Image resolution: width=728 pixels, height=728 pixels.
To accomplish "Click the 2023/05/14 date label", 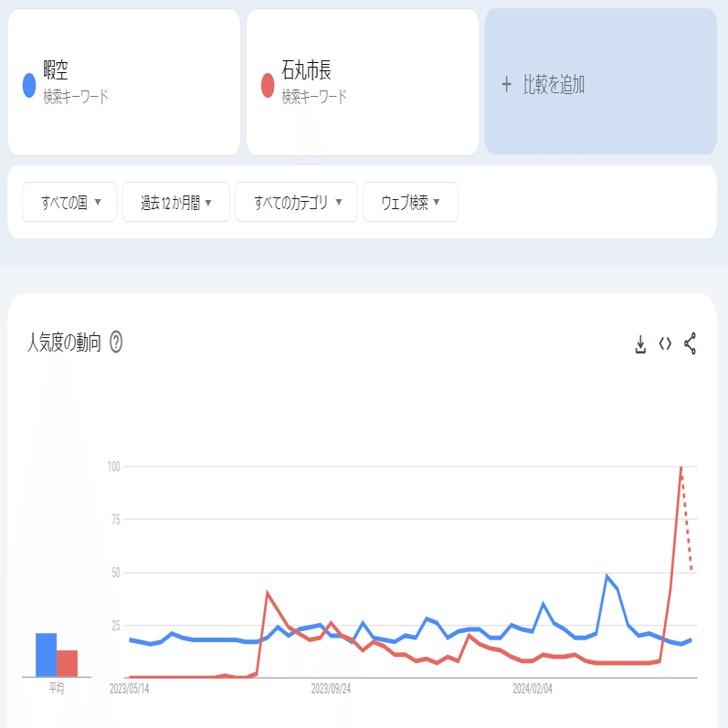I will pos(129,689).
